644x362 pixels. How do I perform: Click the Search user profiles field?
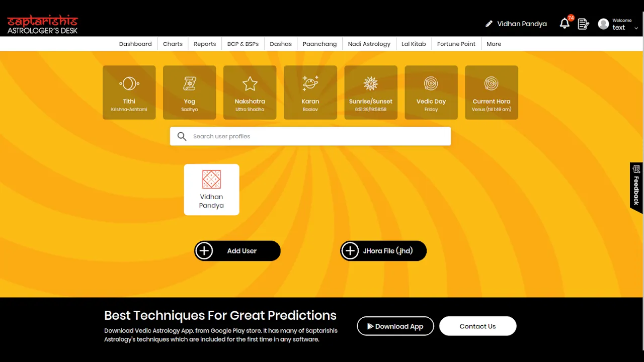(x=317, y=136)
